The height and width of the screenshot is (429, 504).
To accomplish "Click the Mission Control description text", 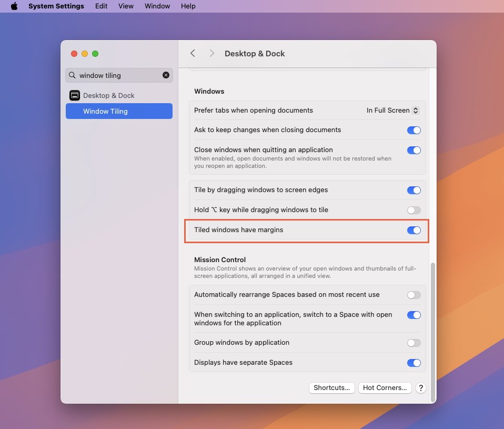I will [x=305, y=272].
